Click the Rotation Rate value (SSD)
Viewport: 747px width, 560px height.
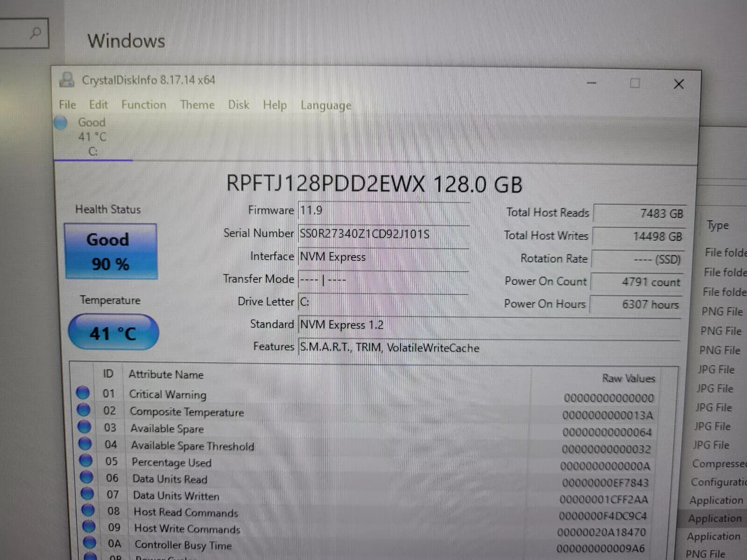pyautogui.click(x=637, y=259)
